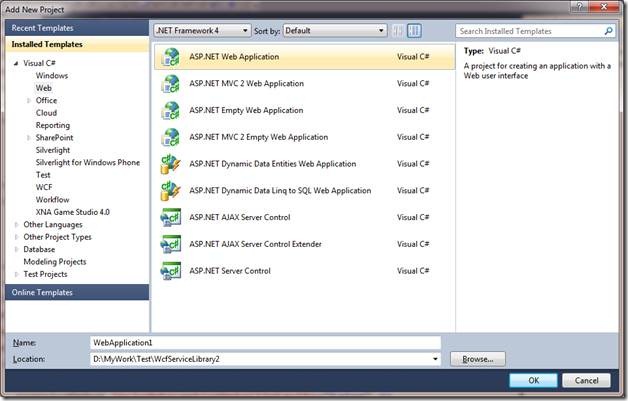Collapse the Visual C# tree node

tap(16, 64)
